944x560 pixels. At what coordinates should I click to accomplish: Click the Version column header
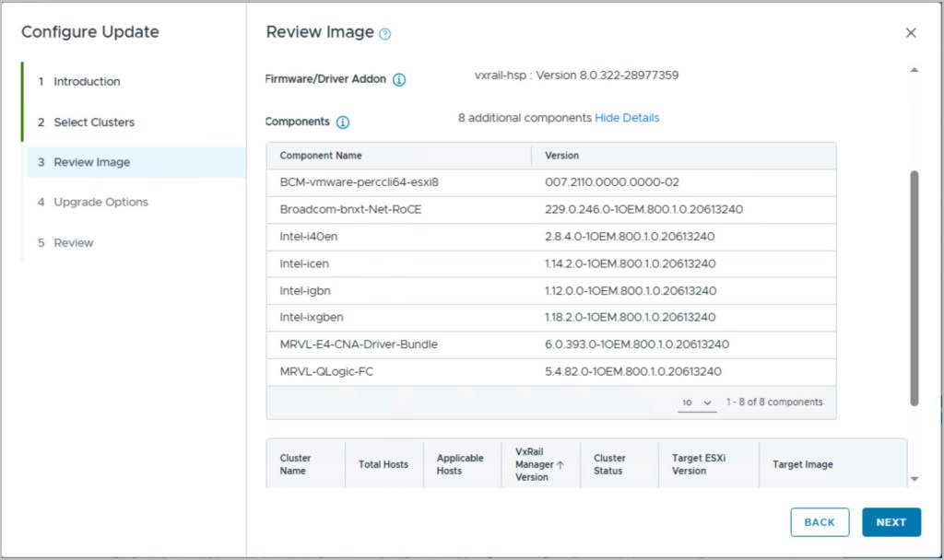[562, 156]
